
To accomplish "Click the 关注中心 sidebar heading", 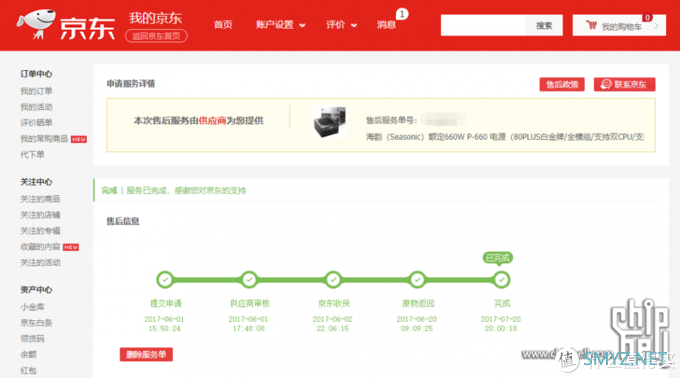I will 36,182.
